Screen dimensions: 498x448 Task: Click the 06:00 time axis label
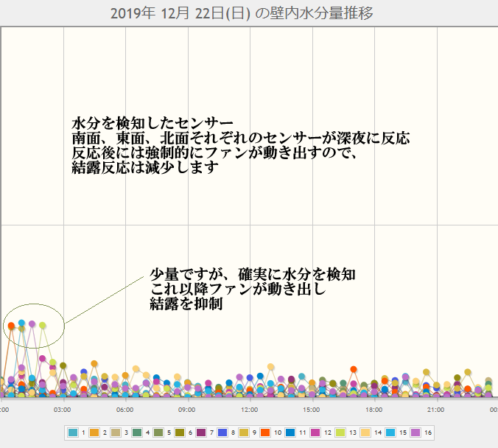[x=124, y=410]
